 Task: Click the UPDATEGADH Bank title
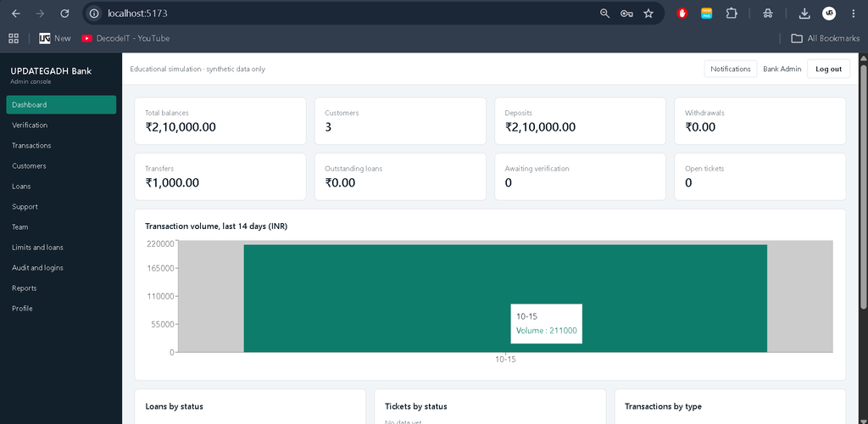coord(51,71)
